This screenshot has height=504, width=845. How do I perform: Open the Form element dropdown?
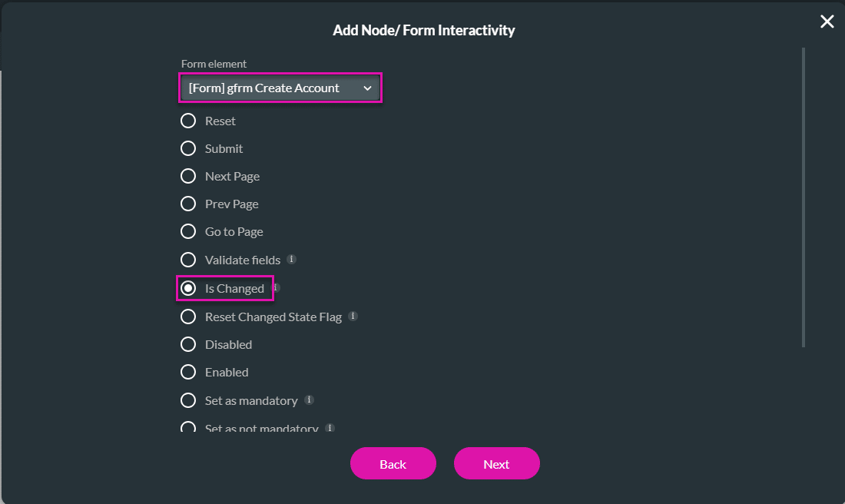[280, 88]
